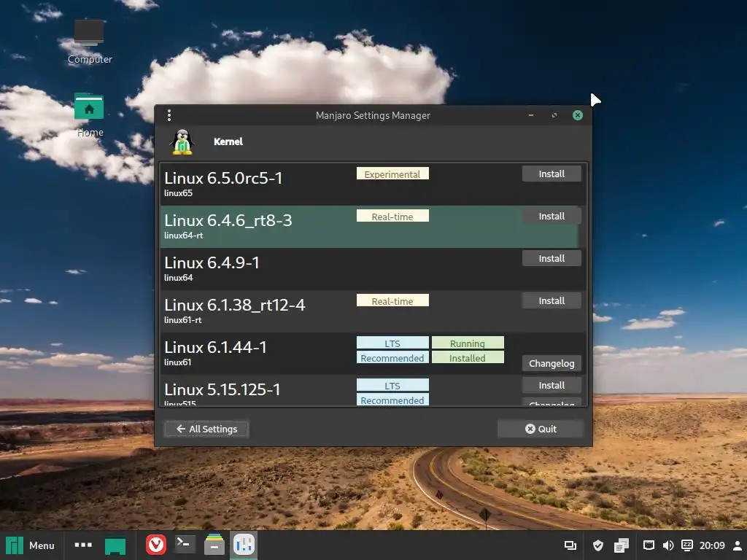Click the three-dots show desktop taskbar icon
747x560 pixels.
tap(83, 545)
